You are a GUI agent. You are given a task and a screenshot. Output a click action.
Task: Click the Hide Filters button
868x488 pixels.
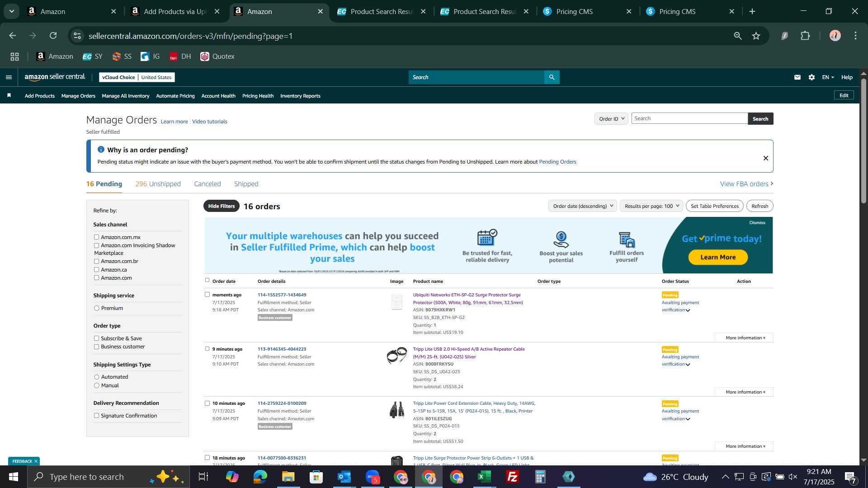pyautogui.click(x=222, y=206)
